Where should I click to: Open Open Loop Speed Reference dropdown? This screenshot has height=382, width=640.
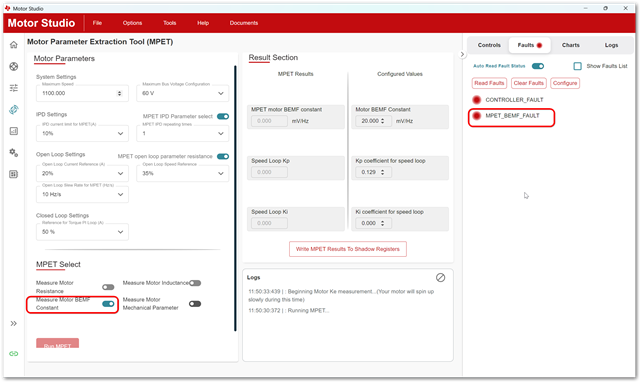tap(182, 173)
